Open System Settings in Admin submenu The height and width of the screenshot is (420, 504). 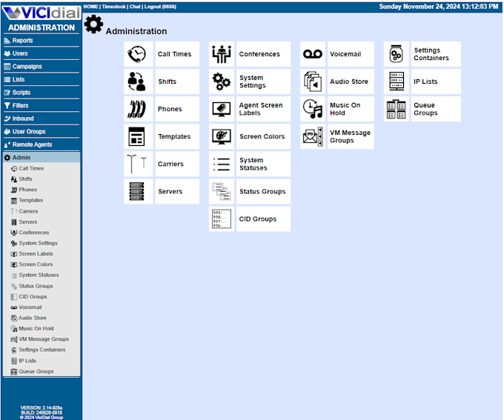click(x=38, y=243)
